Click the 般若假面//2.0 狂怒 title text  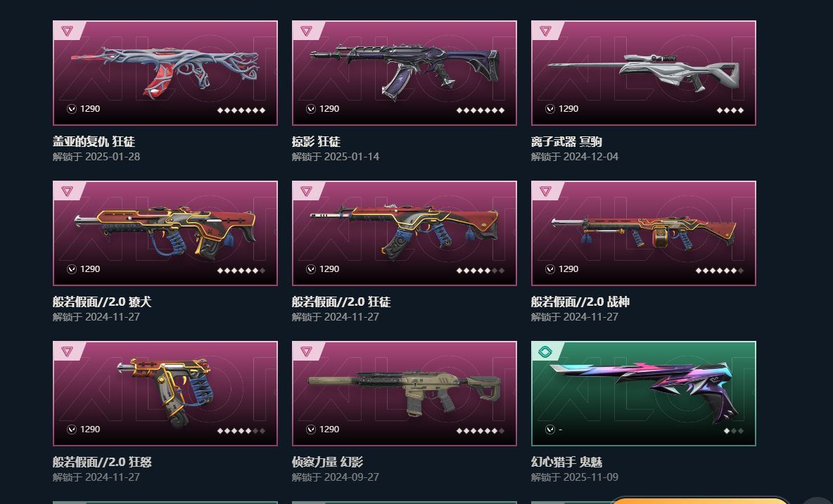click(x=102, y=462)
